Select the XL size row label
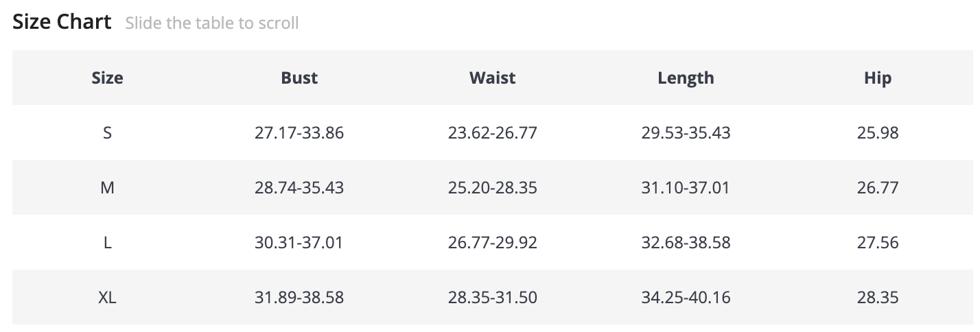The height and width of the screenshot is (332, 980). point(107,298)
